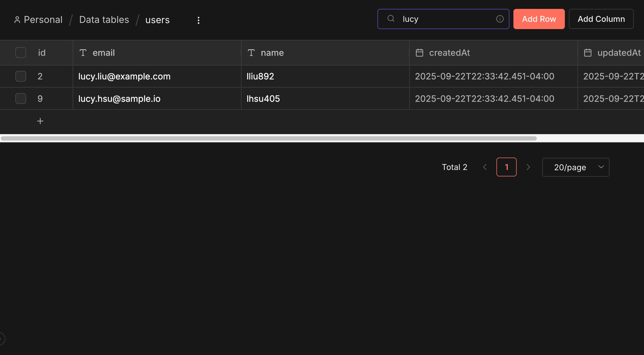Add a new row using the plus icon
644x355 pixels.
(40, 121)
